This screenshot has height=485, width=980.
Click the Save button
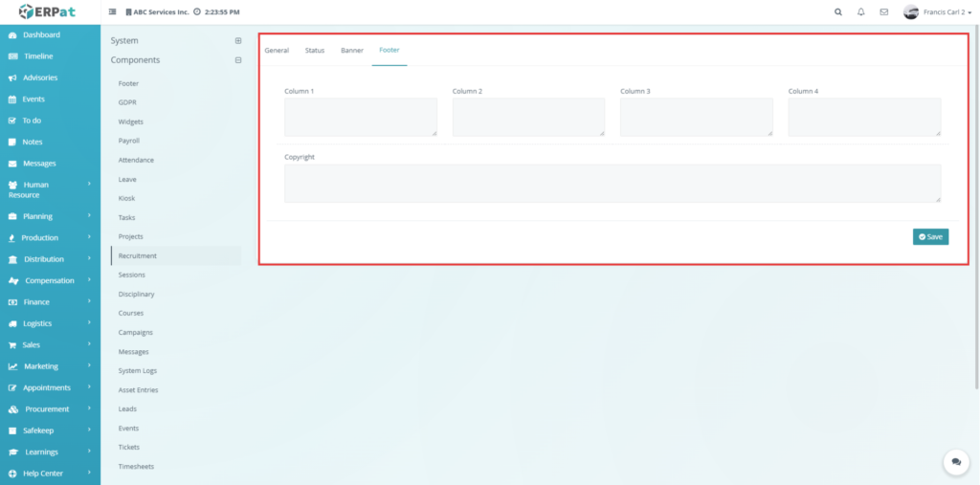pyautogui.click(x=930, y=237)
